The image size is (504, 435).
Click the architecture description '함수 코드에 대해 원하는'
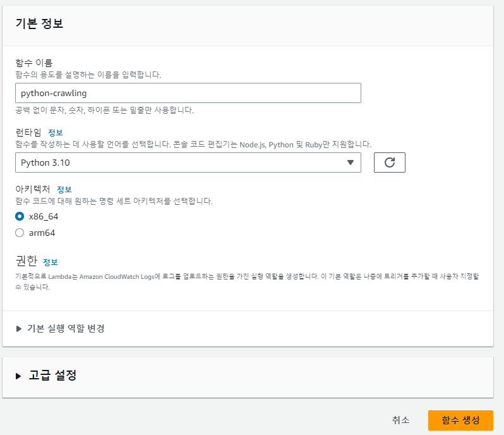click(114, 202)
